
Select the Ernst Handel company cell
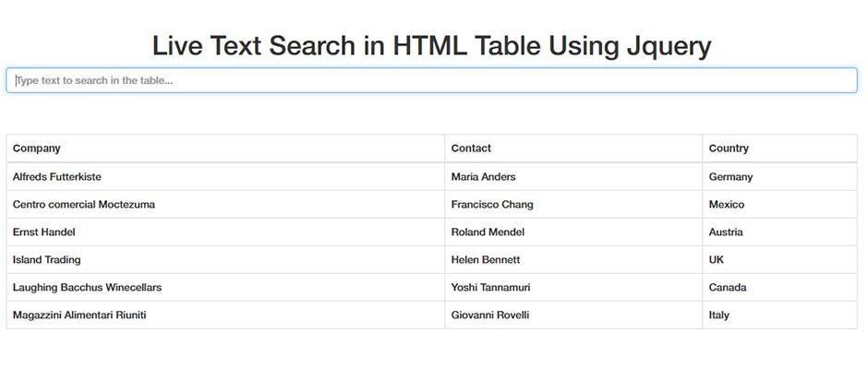pyautogui.click(x=44, y=232)
